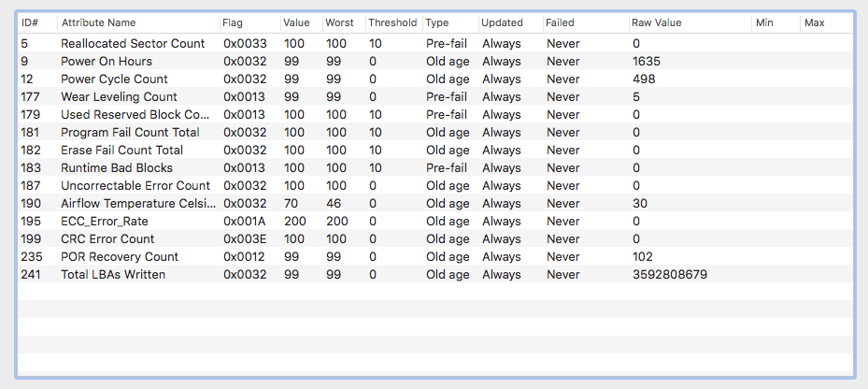Select the Total LBAs Written row
This screenshot has width=868, height=389.
point(435,274)
